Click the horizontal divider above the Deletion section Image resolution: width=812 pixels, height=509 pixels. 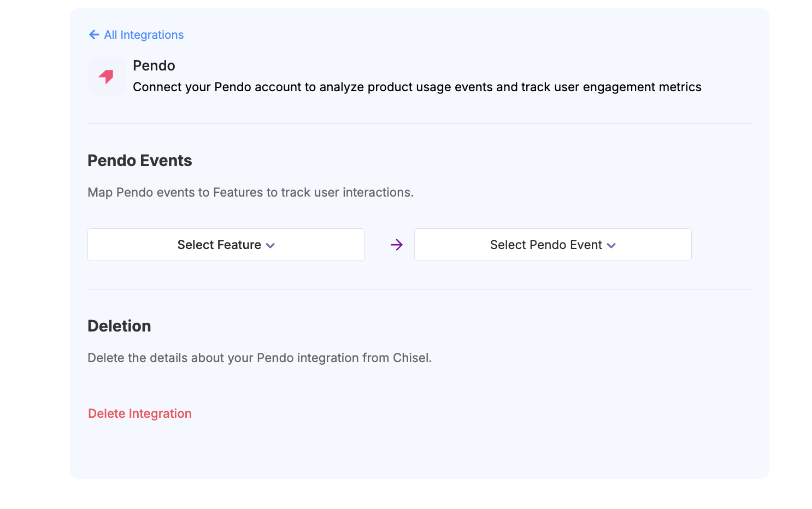(x=419, y=289)
